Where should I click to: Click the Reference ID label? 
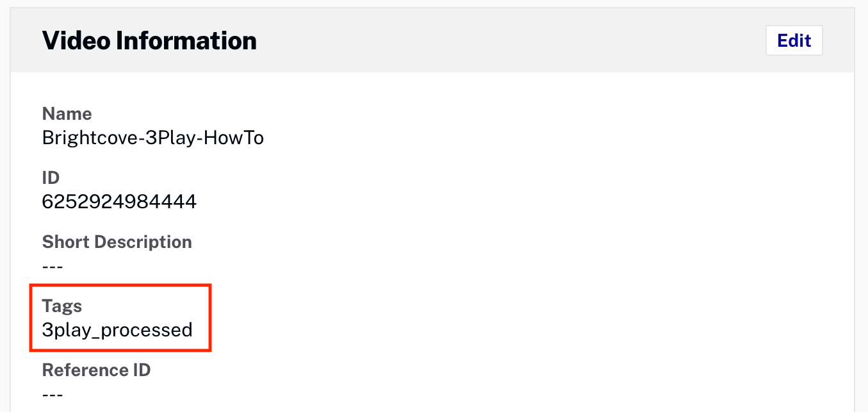(x=96, y=370)
